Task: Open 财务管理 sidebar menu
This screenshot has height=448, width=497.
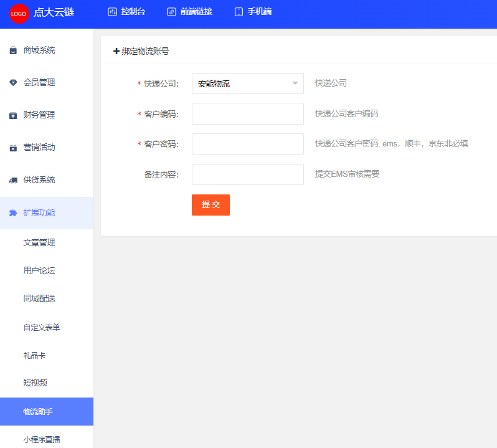Action: point(47,115)
